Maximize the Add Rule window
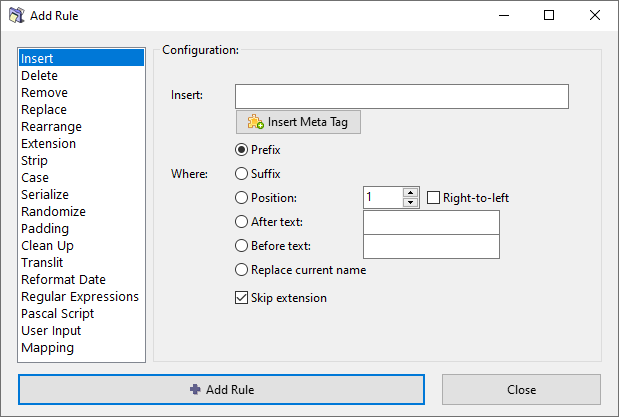The height and width of the screenshot is (417, 619). tap(549, 15)
